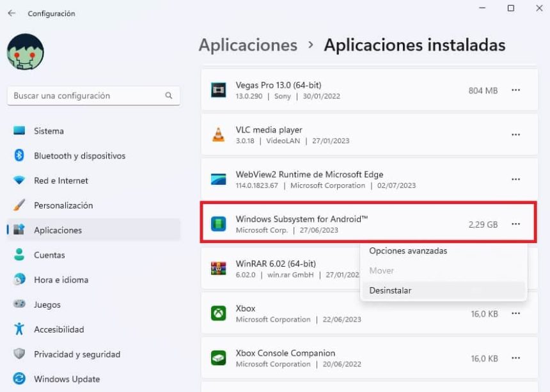
Task: Focus the Buscar una configuración search field
Action: click(93, 95)
